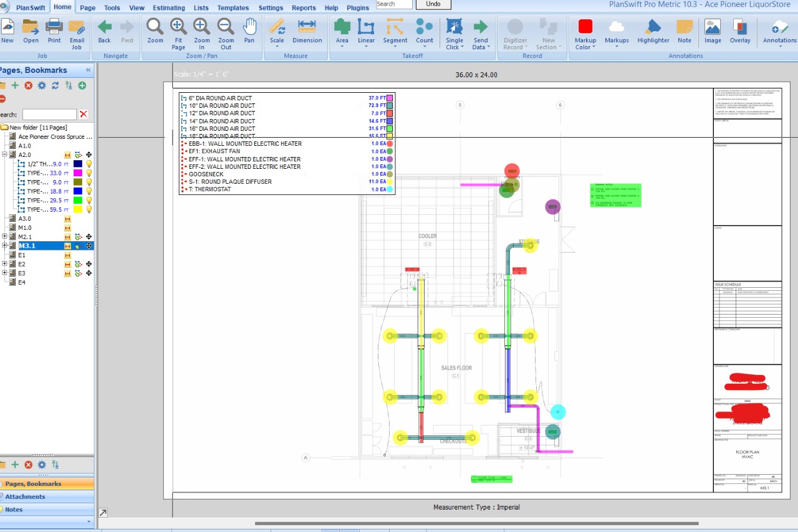Image resolution: width=798 pixels, height=532 pixels.
Task: Switch to the Page ribbon tab
Action: [x=88, y=8]
